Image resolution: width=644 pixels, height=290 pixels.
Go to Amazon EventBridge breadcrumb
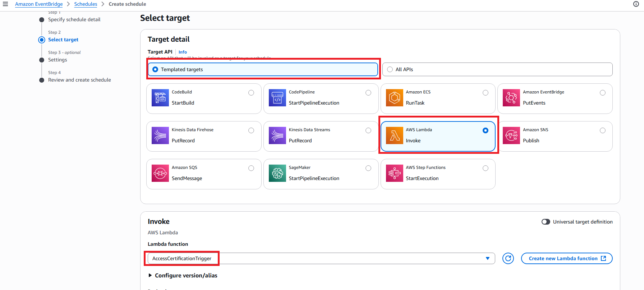[x=39, y=4]
